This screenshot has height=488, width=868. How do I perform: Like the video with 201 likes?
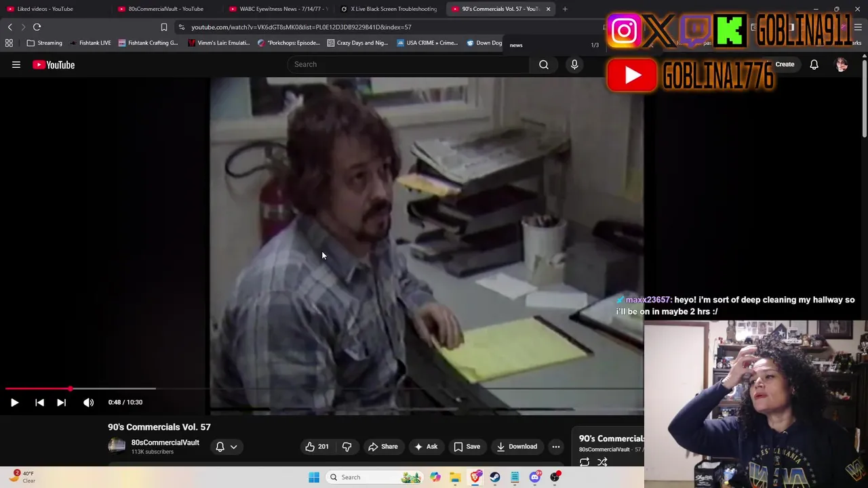(x=317, y=447)
